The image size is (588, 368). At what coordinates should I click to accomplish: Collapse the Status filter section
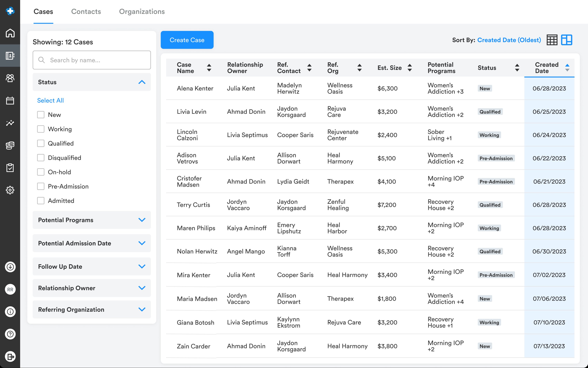point(142,82)
